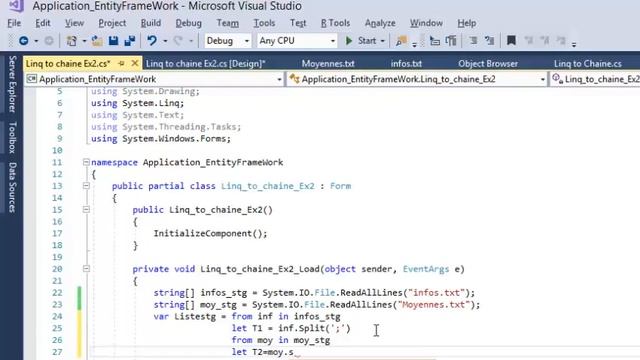Open the Build menu
640x360 pixels.
tap(151, 23)
